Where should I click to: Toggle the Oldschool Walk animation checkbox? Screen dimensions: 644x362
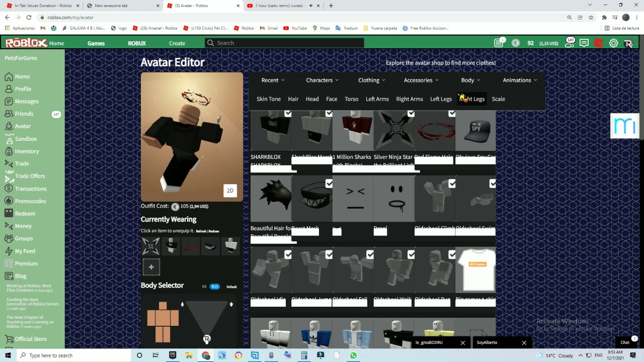(411, 255)
